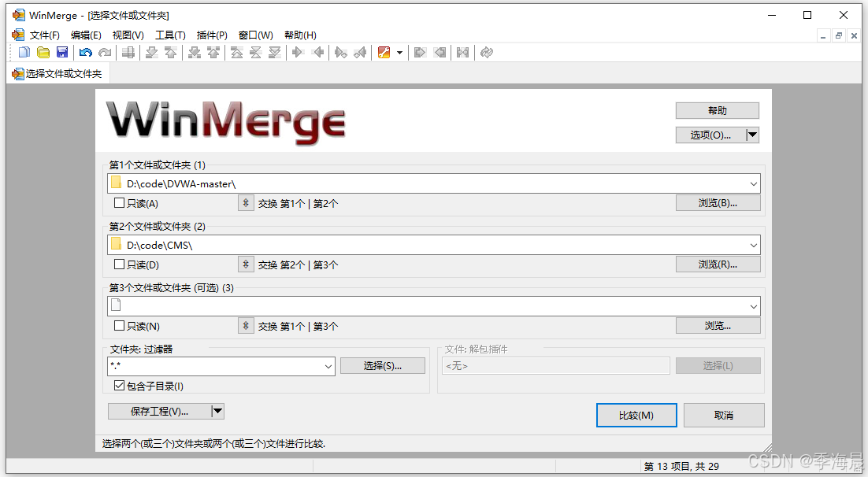The height and width of the screenshot is (477, 868).
Task: Swap 第2个 and 第3个 paths icon
Action: 246,264
